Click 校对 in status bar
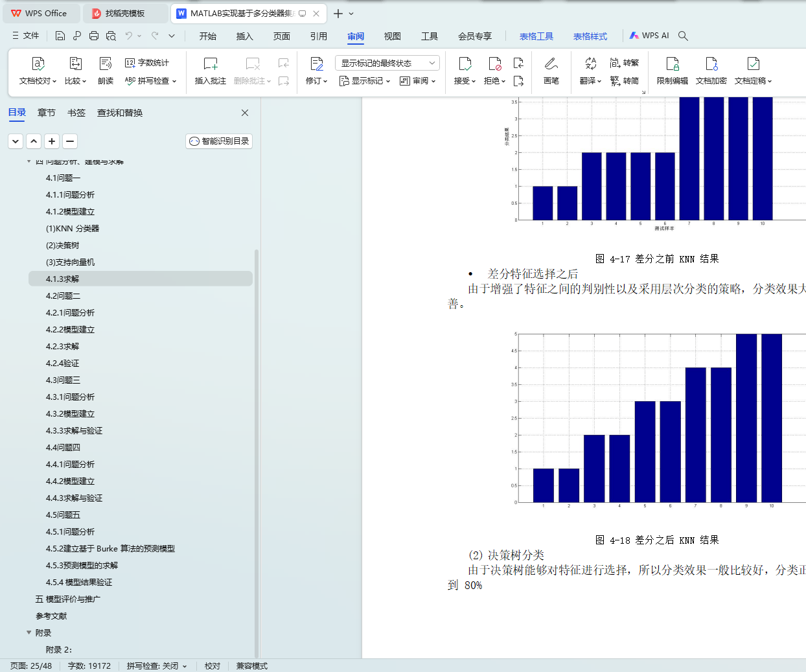The width and height of the screenshot is (806, 672). tap(213, 666)
